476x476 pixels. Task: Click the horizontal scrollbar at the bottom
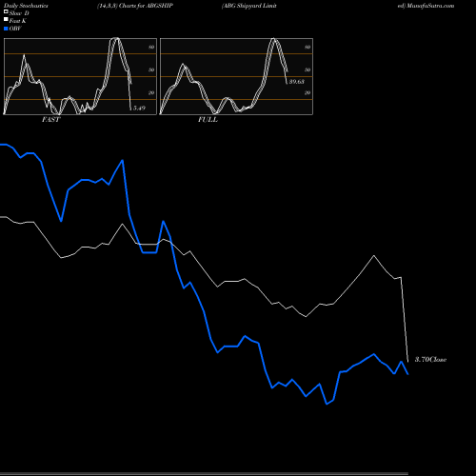[x=204, y=474]
